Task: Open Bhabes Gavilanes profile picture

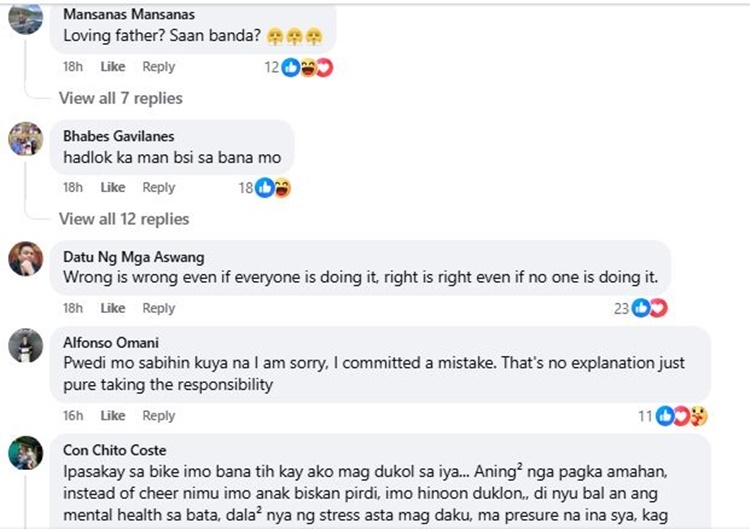Action: [x=25, y=139]
